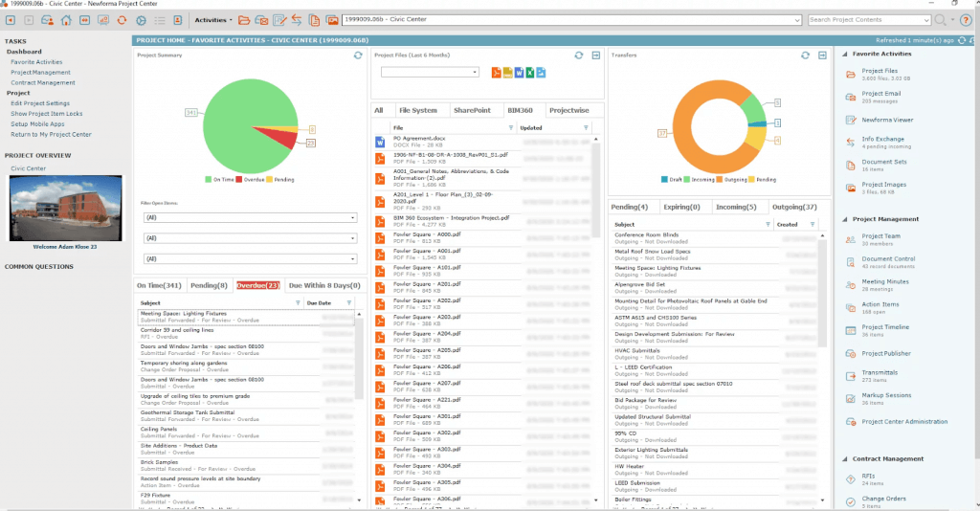Refresh the Transfers panel
The width and height of the screenshot is (980, 511).
805,55
